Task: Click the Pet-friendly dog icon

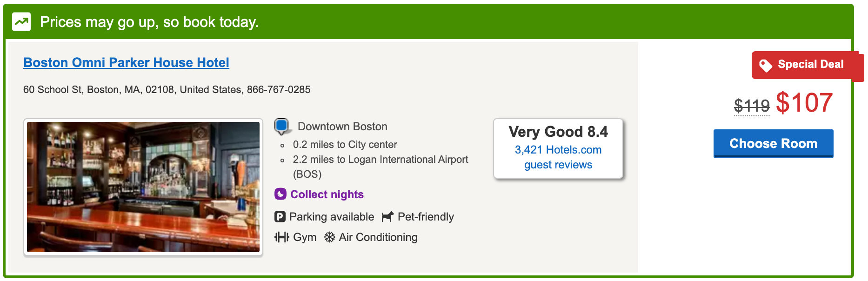Action: (387, 217)
